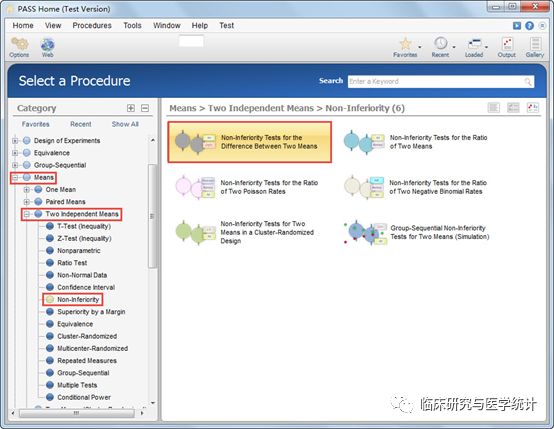Open the Favorites dropdown arrow

click(x=420, y=47)
